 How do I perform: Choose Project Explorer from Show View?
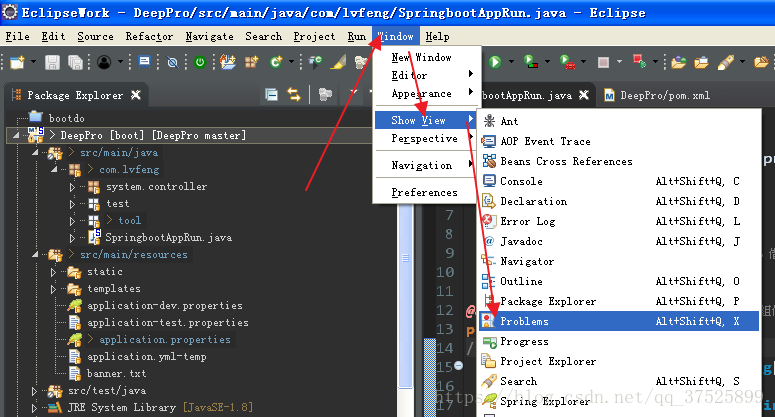[619, 361]
